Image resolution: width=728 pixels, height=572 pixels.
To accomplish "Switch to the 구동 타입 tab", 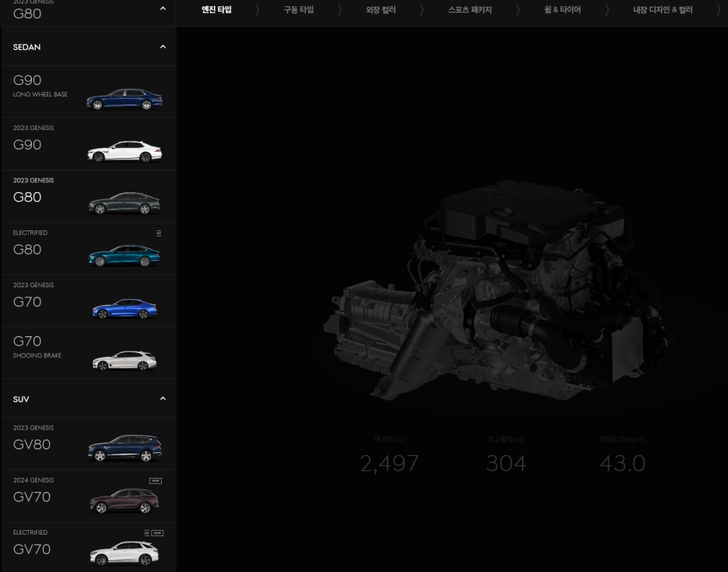I will [x=299, y=9].
